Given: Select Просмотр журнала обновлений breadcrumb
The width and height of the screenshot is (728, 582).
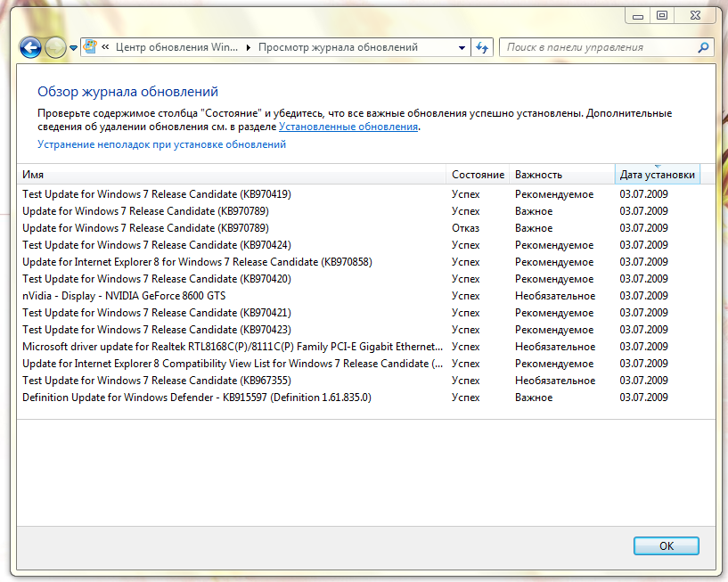Looking at the screenshot, I should pos(338,47).
